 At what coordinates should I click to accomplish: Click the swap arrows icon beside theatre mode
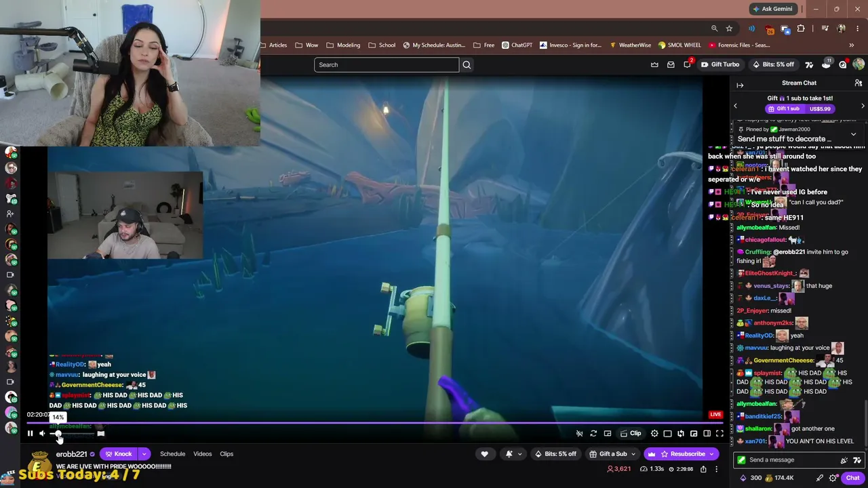[681, 433]
